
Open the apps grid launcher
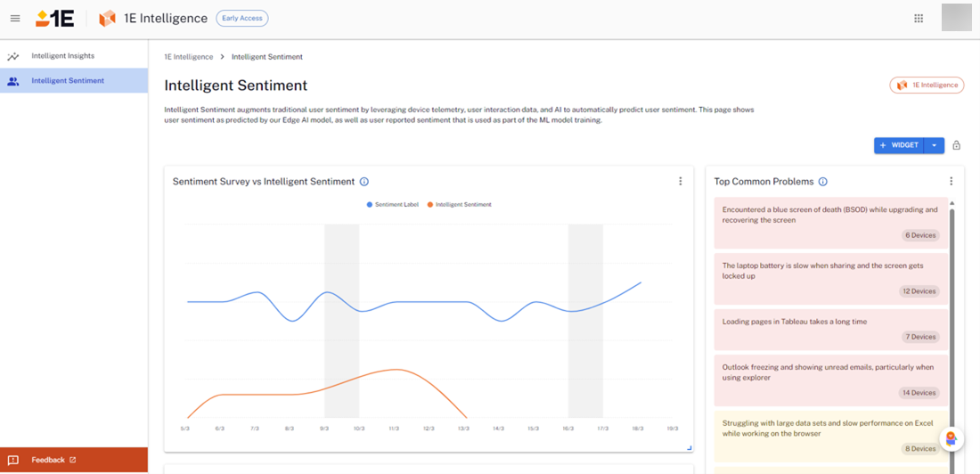(x=919, y=19)
